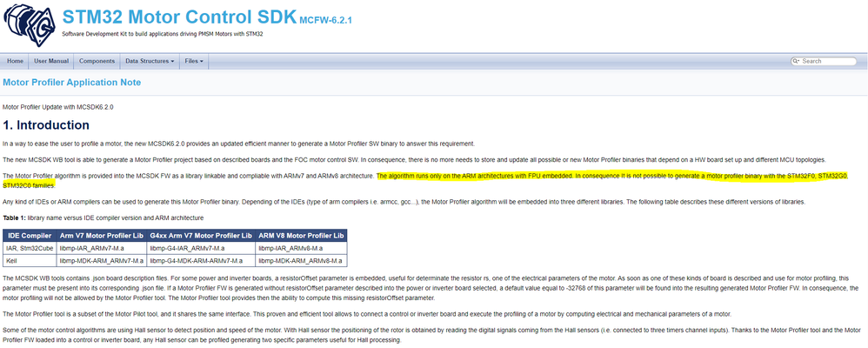The height and width of the screenshot is (348, 868).
Task: Expand the Data Structures dropdown menu
Action: point(150,61)
